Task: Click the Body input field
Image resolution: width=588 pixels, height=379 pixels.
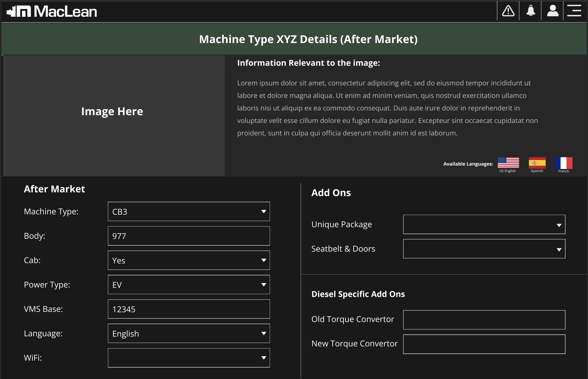Action: pos(189,236)
